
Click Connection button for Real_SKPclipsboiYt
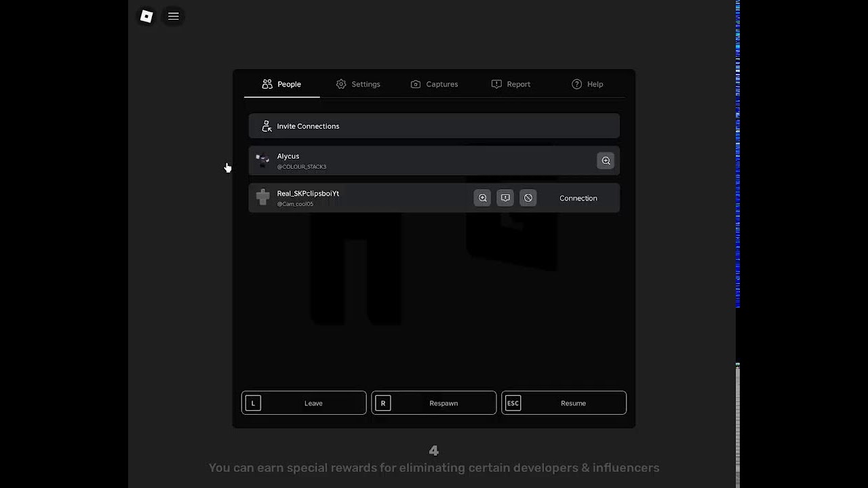[578, 198]
